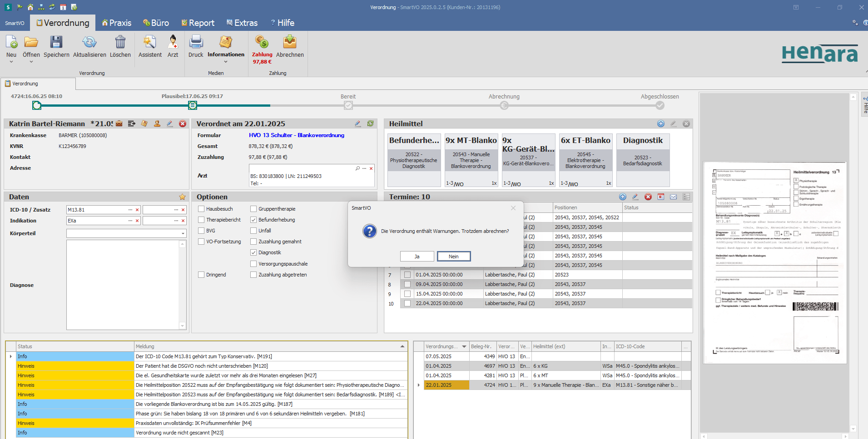The width and height of the screenshot is (868, 439).
Task: Start the Abrechnen function
Action: click(290, 47)
